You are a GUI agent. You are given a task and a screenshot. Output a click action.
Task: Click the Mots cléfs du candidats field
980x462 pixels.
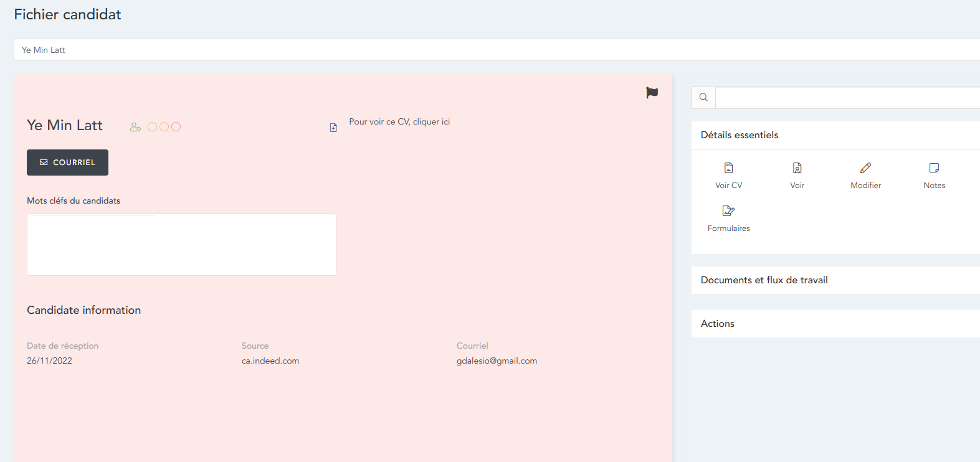click(181, 245)
